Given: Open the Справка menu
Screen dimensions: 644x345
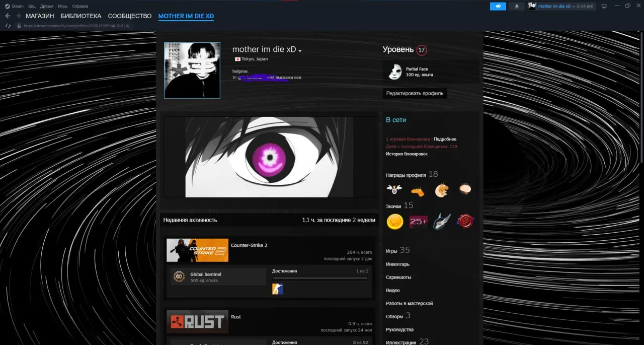Looking at the screenshot, I should click(x=80, y=6).
